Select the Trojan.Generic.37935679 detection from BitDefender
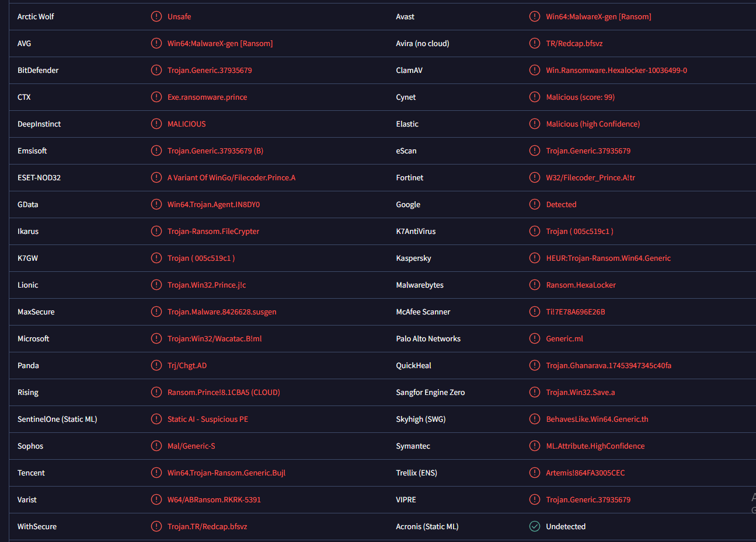This screenshot has width=756, height=542. 210,70
